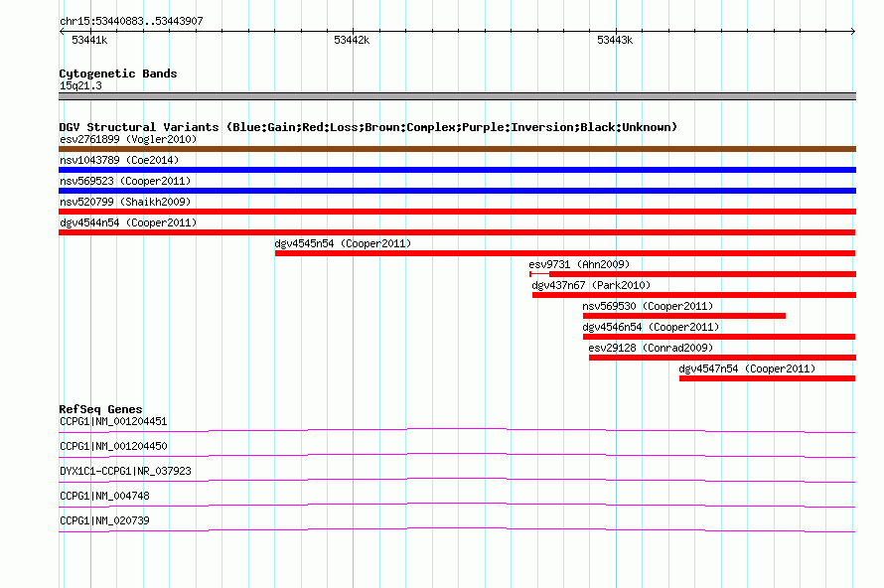Viewport: 884px width, 588px height.
Task: Select the dgv437n67 loss bar
Action: click(694, 295)
